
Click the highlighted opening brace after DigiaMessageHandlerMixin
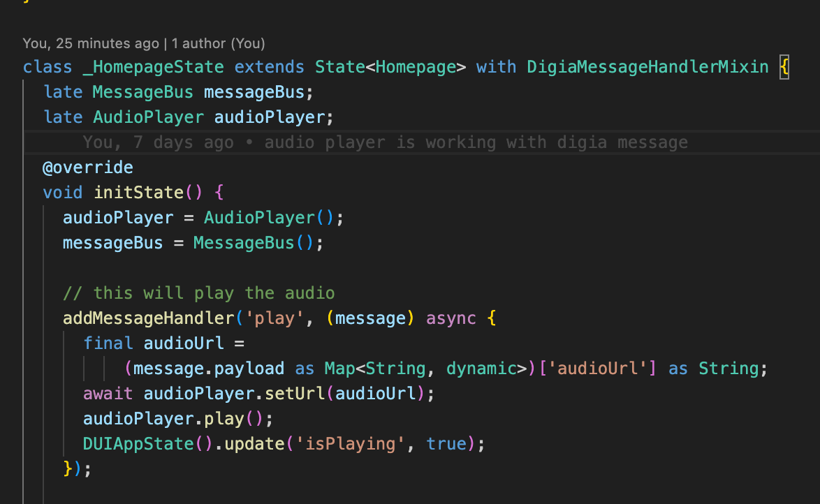pyautogui.click(x=784, y=67)
